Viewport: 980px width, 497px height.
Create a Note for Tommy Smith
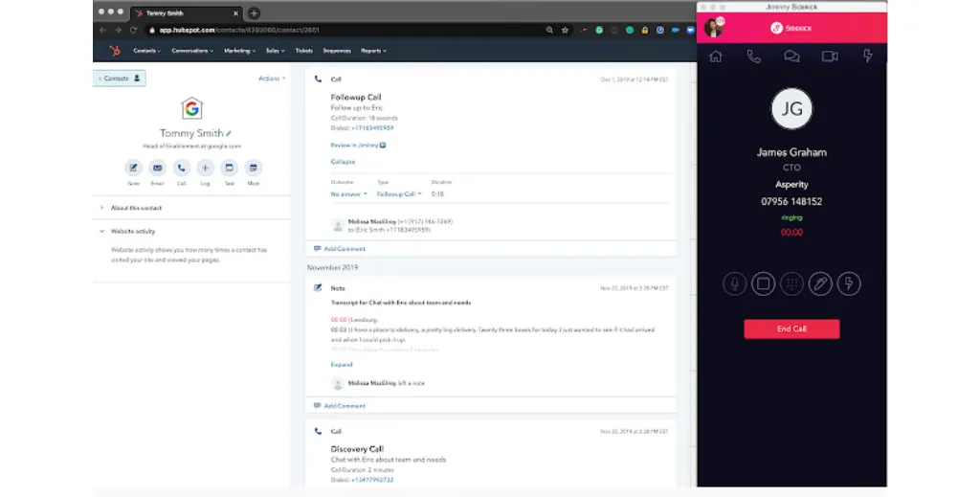pyautogui.click(x=133, y=168)
